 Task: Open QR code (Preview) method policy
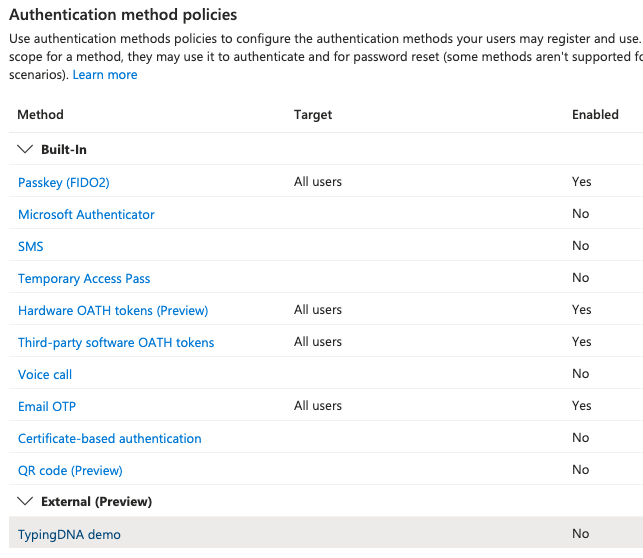pyautogui.click(x=70, y=470)
